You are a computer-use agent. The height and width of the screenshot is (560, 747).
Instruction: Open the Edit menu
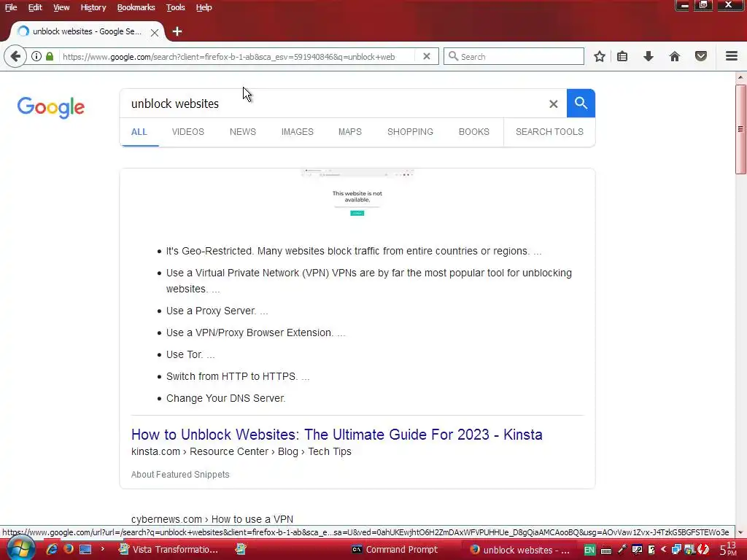(x=35, y=7)
